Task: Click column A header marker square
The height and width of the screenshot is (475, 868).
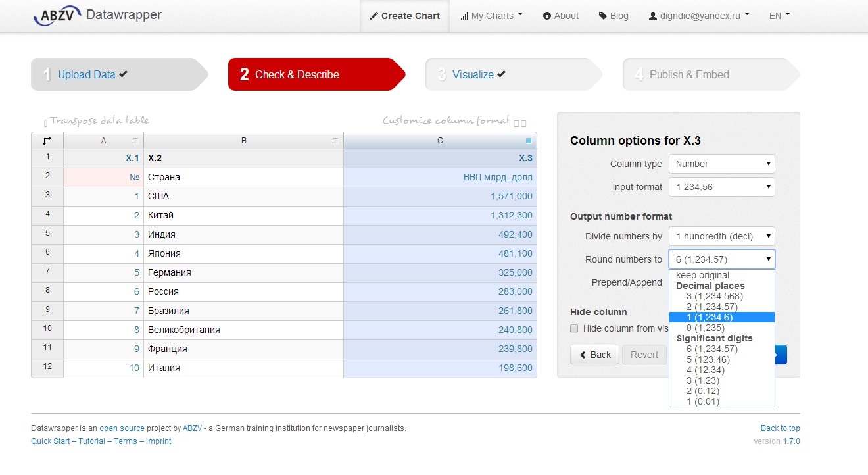Action: click(x=135, y=141)
